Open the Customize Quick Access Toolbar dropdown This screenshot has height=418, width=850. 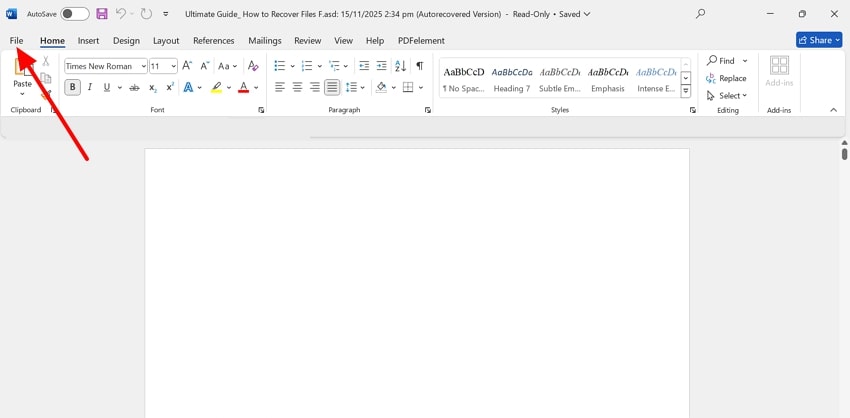[x=166, y=14]
